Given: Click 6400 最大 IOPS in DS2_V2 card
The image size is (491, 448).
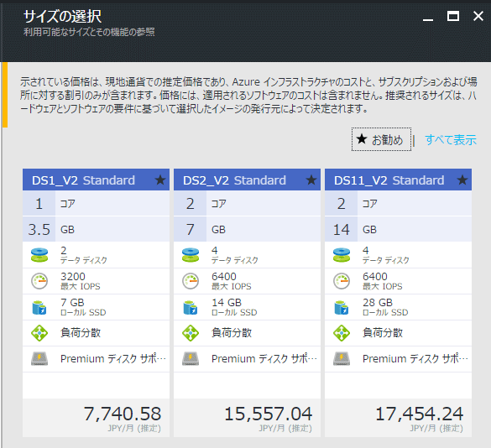Looking at the screenshot, I should point(232,281).
